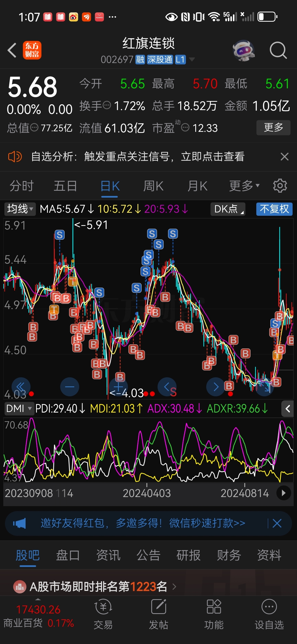This screenshot has width=297, height=644.
Task: Tap the move-left arrow circle on chart
Action: point(167,387)
